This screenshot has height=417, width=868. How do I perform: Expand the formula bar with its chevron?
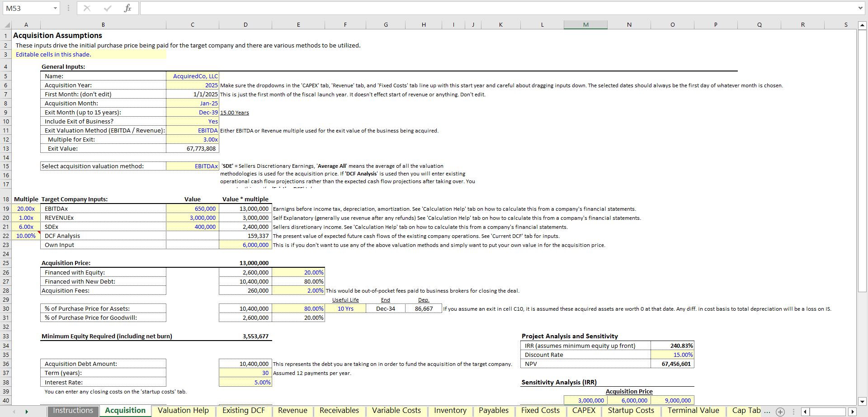point(861,8)
